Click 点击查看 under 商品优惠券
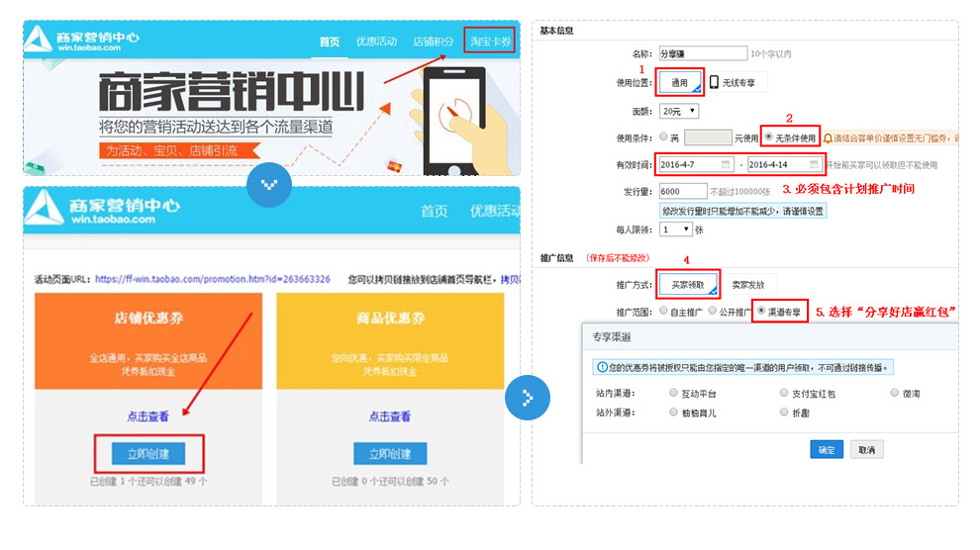Screen dimensions: 980x550 coord(390,416)
